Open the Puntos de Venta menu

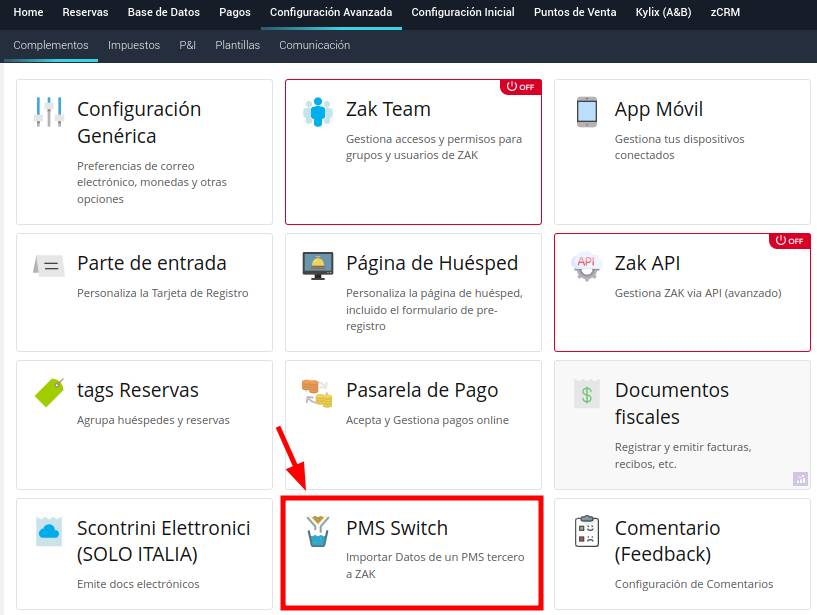point(575,12)
